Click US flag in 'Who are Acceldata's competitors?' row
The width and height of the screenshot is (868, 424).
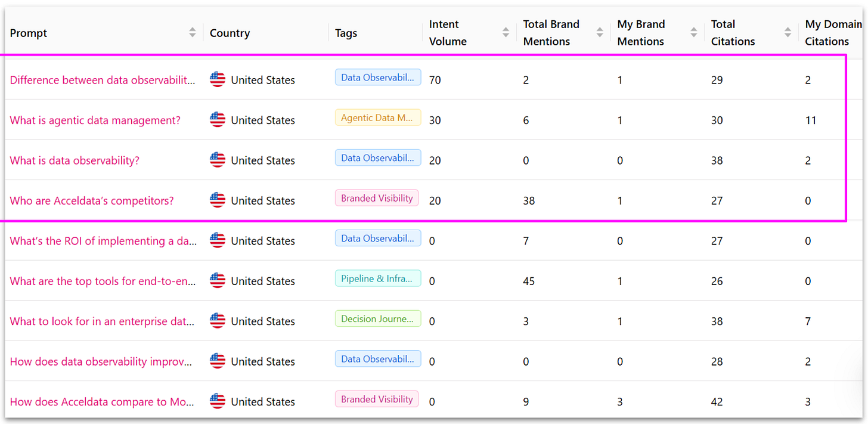click(x=218, y=200)
